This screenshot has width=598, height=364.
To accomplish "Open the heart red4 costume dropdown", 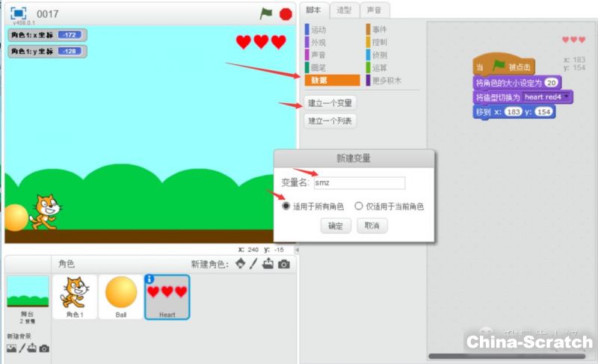I will tap(567, 97).
